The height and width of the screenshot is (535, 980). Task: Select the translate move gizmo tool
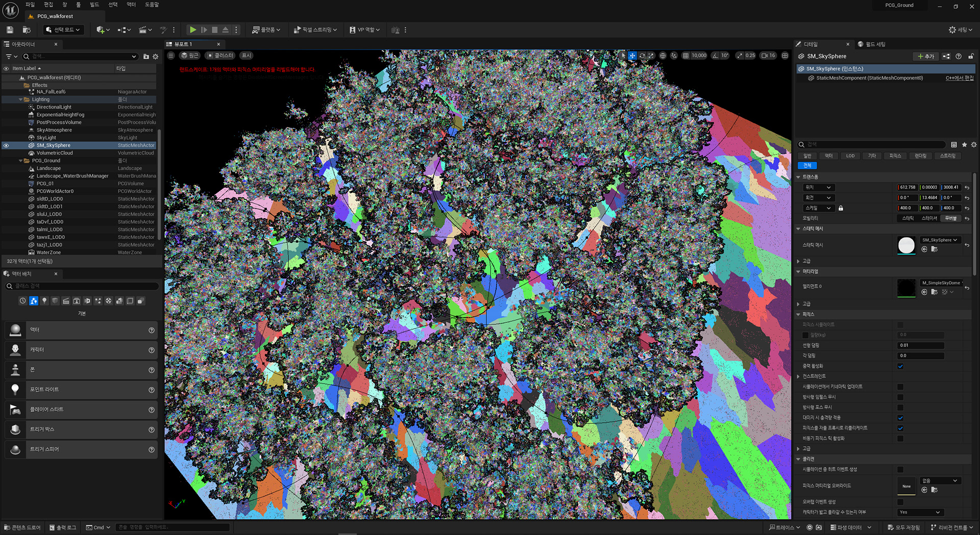tap(632, 56)
